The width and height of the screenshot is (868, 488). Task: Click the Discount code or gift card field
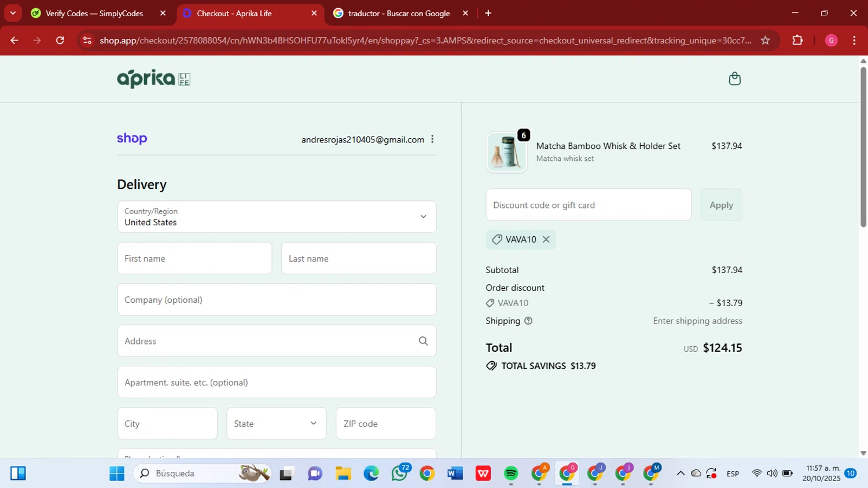point(589,205)
